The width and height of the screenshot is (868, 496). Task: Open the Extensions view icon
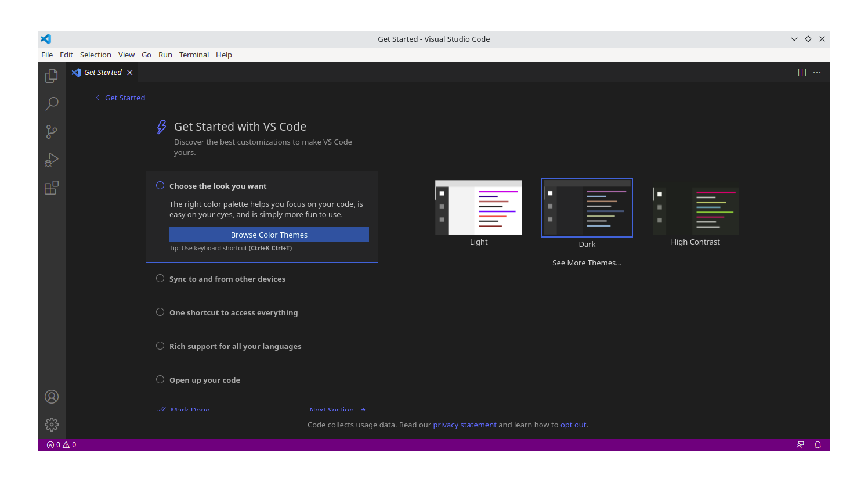tap(52, 188)
